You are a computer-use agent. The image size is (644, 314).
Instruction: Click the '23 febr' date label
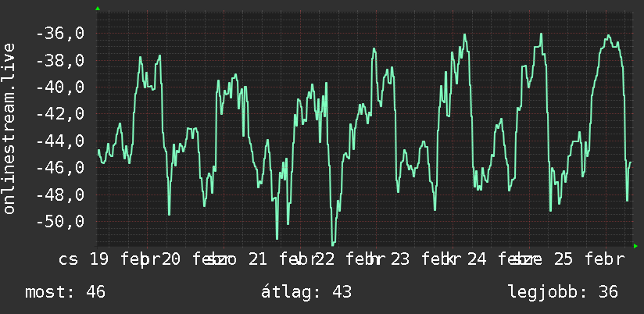(x=428, y=259)
